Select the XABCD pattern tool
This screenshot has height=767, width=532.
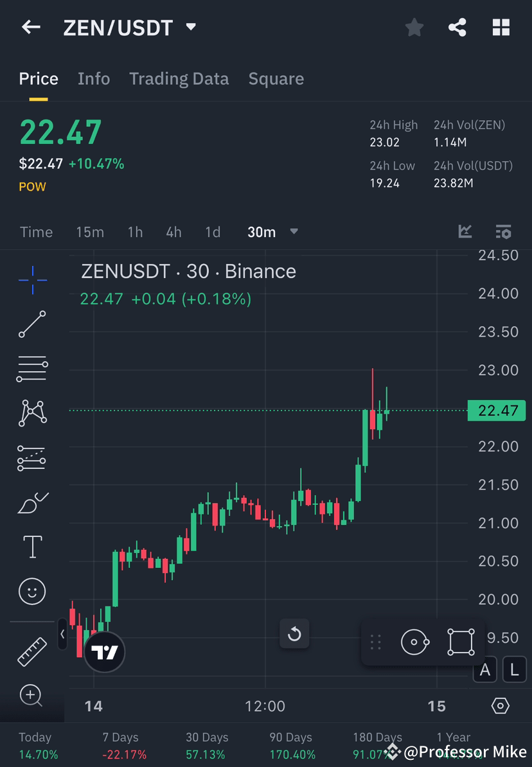click(x=32, y=413)
